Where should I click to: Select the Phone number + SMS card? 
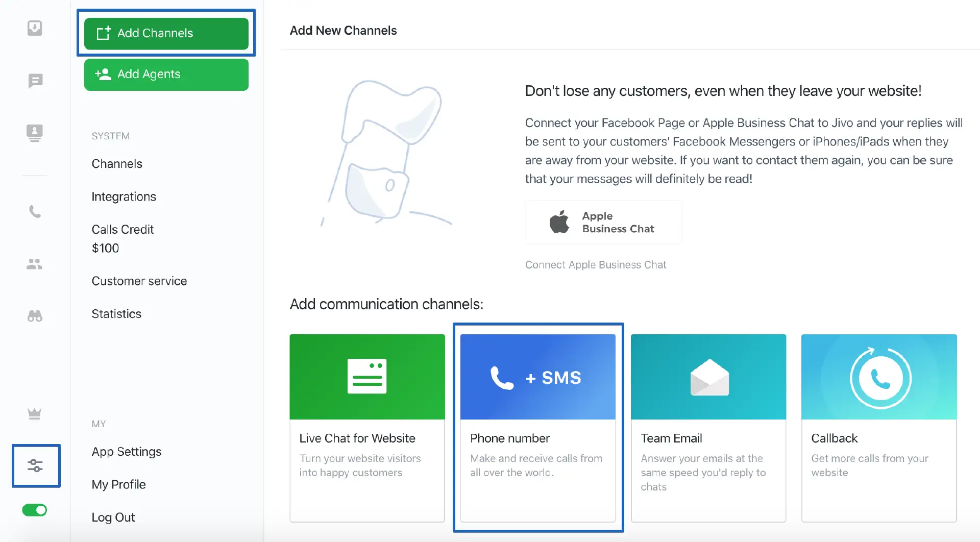(x=538, y=428)
